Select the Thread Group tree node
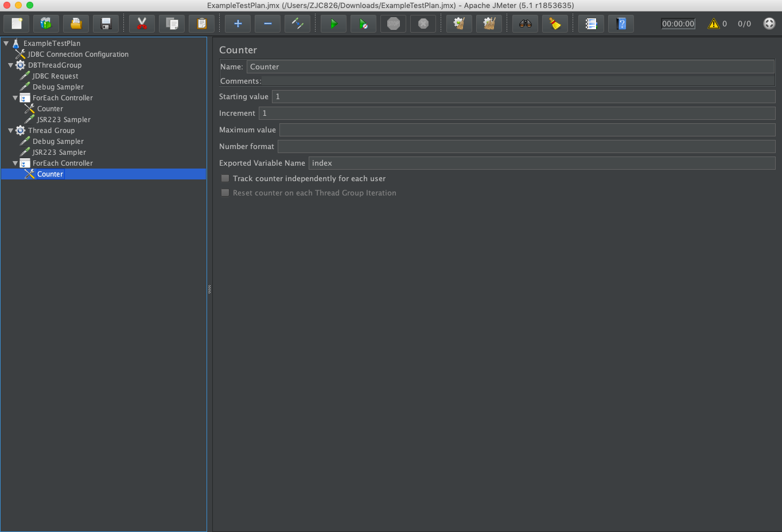 51,130
